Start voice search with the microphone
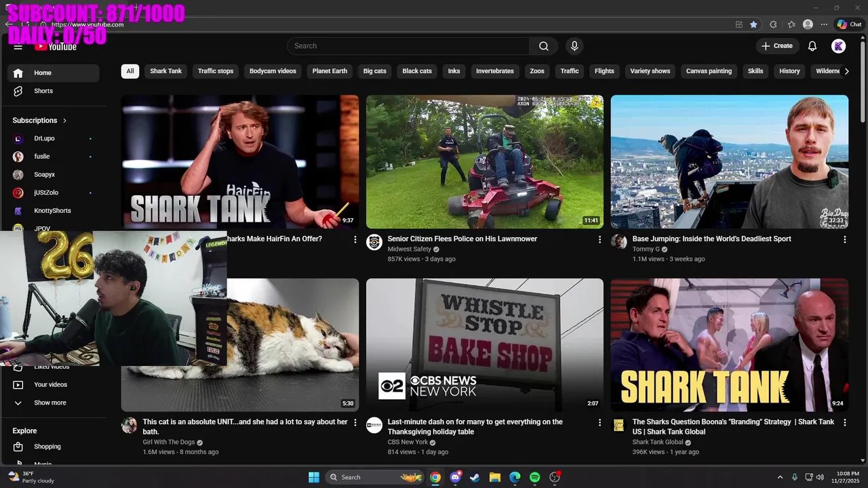The image size is (868, 488). click(x=574, y=46)
